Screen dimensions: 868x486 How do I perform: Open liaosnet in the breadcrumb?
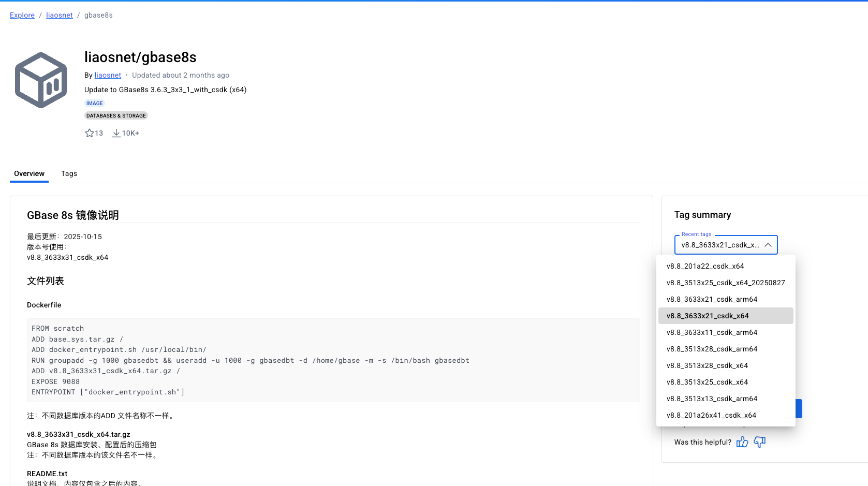pos(60,15)
